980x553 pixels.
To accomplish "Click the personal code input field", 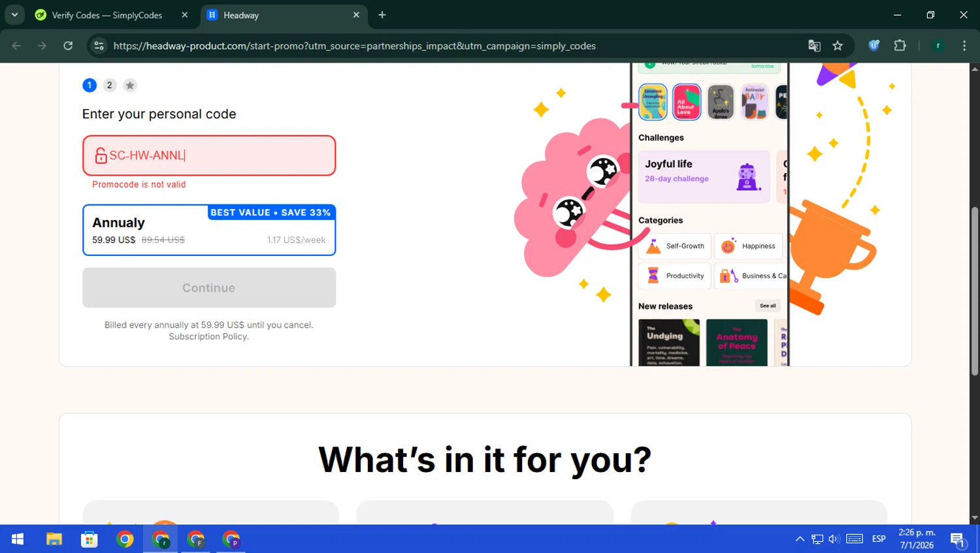I will click(209, 155).
